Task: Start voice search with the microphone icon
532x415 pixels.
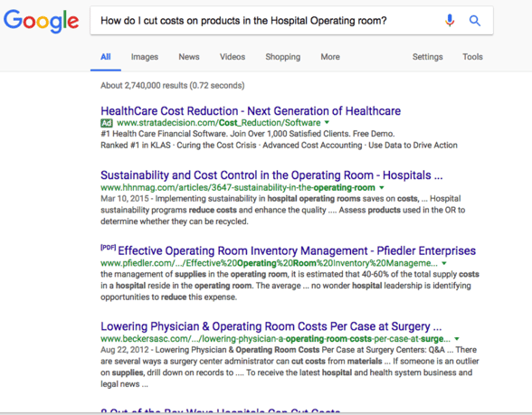Action: (x=450, y=21)
